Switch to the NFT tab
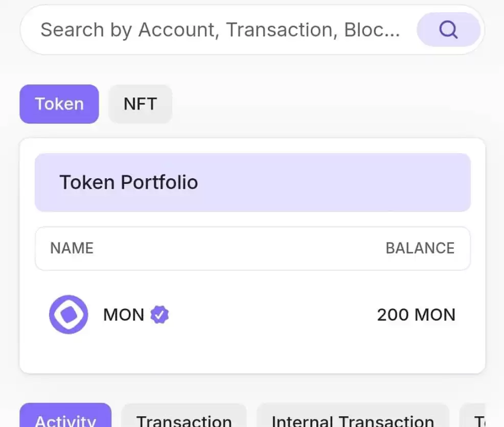Screen dimensions: 504x427 pos(140,104)
